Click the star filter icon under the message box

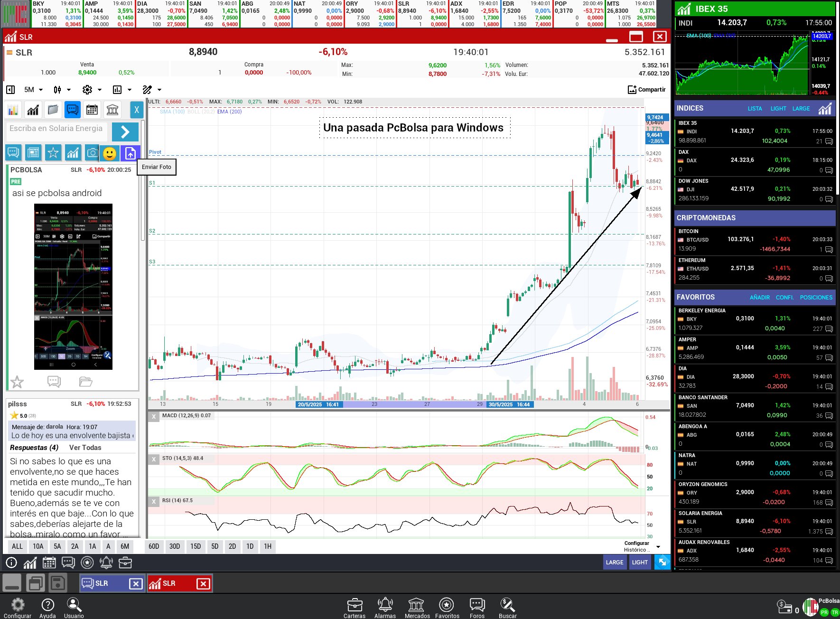pos(53,153)
